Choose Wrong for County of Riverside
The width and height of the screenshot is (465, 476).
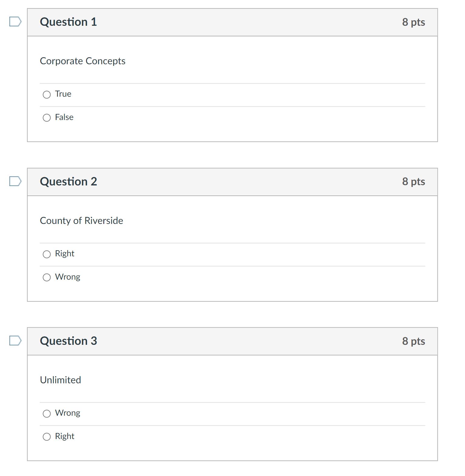tap(47, 277)
